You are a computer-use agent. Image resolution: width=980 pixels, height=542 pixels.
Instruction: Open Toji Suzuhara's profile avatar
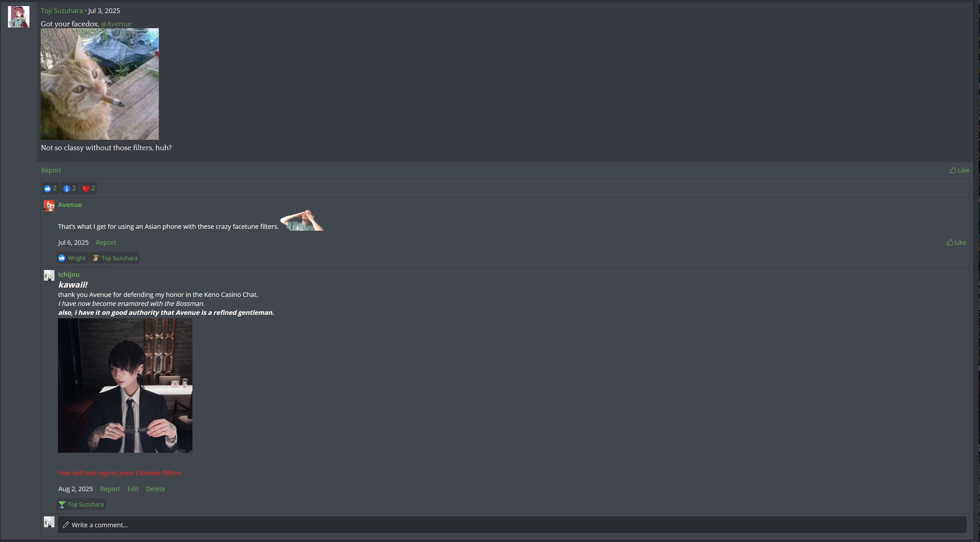click(x=19, y=17)
